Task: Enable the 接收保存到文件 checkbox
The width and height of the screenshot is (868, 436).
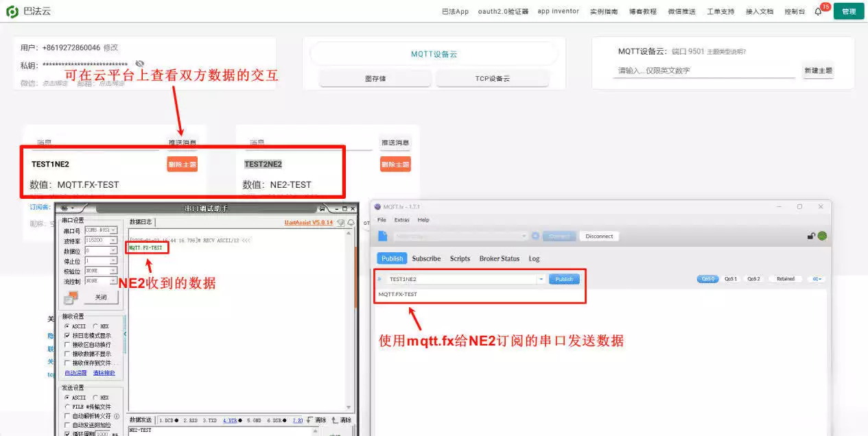Action: (x=67, y=363)
